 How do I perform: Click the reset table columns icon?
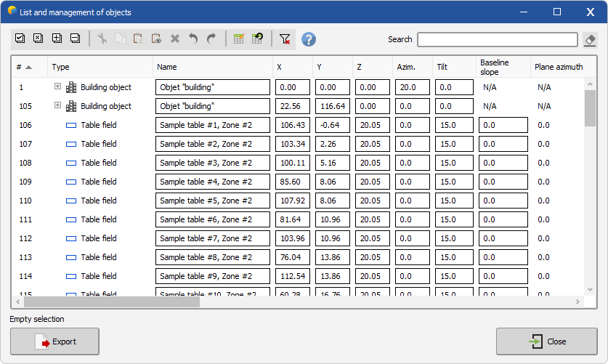[x=257, y=39]
